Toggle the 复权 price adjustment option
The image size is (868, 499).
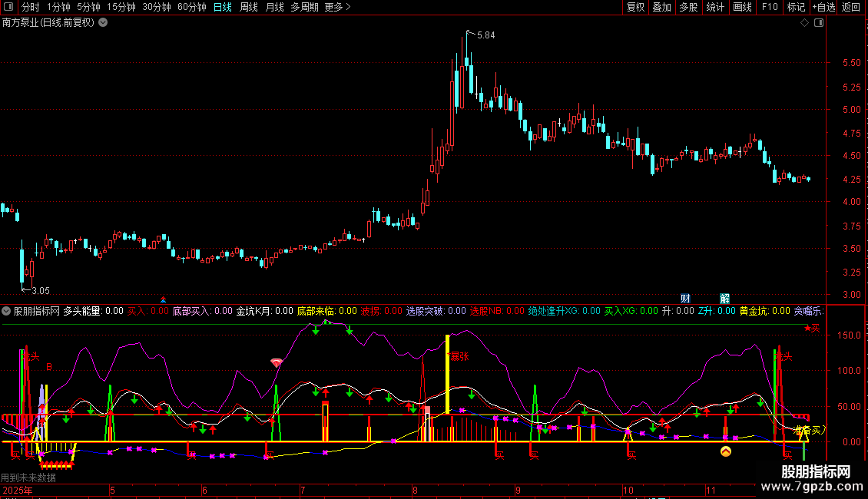pyautogui.click(x=635, y=7)
